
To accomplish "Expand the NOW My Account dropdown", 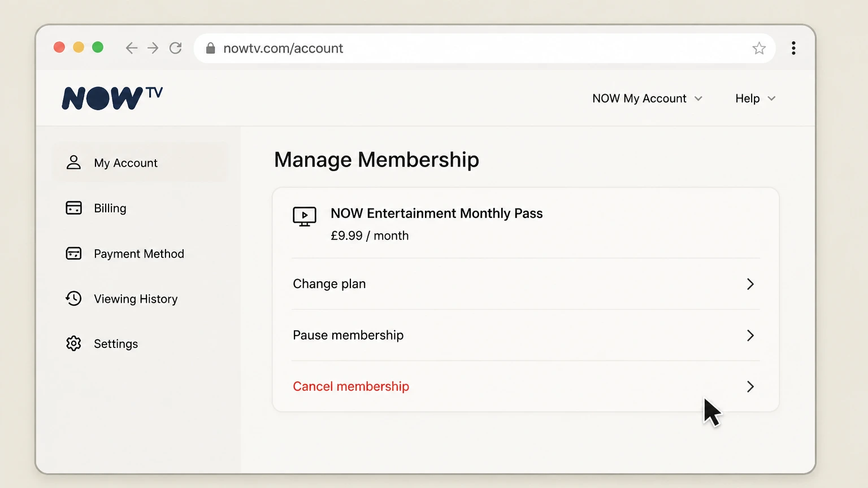I will point(648,98).
